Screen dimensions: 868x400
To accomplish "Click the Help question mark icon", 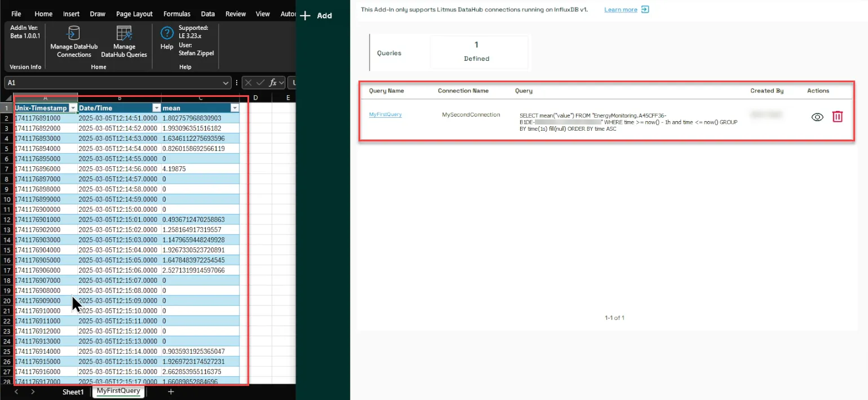I will [167, 33].
